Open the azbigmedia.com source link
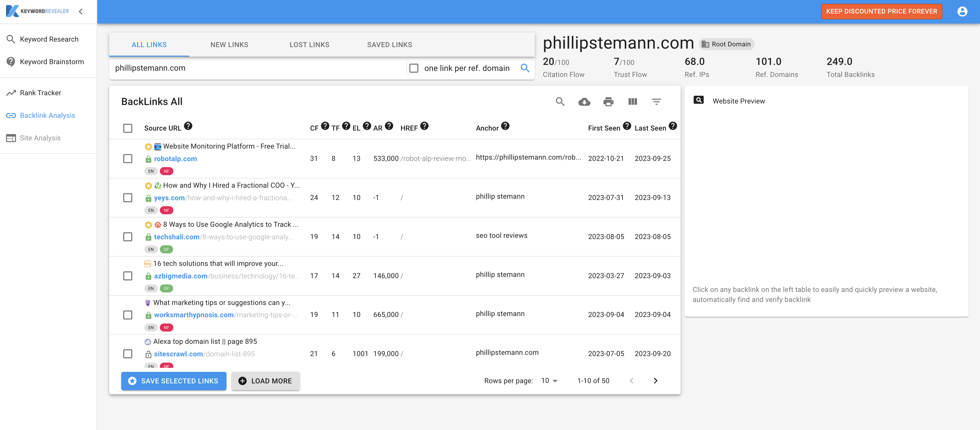Viewport: 980px width, 430px height. coord(180,276)
